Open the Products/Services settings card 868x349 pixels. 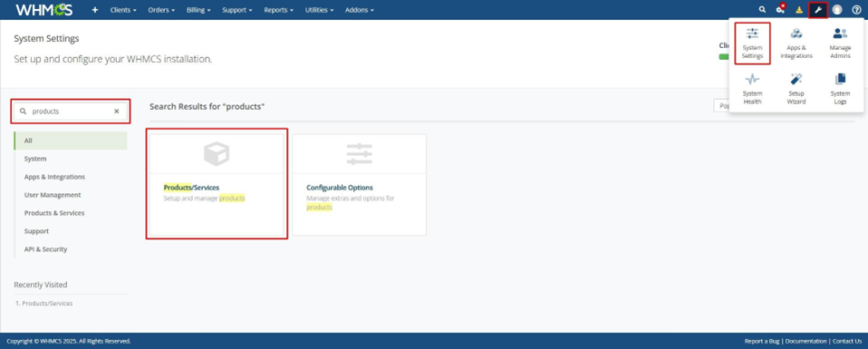tap(217, 184)
